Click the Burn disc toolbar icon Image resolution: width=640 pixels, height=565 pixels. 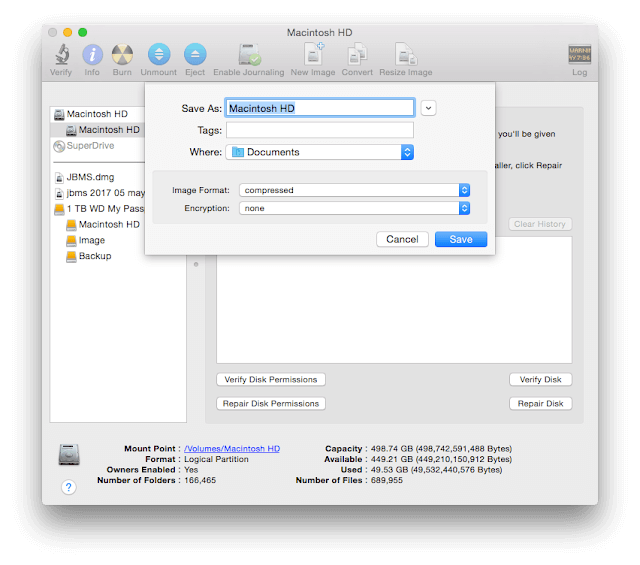point(122,54)
